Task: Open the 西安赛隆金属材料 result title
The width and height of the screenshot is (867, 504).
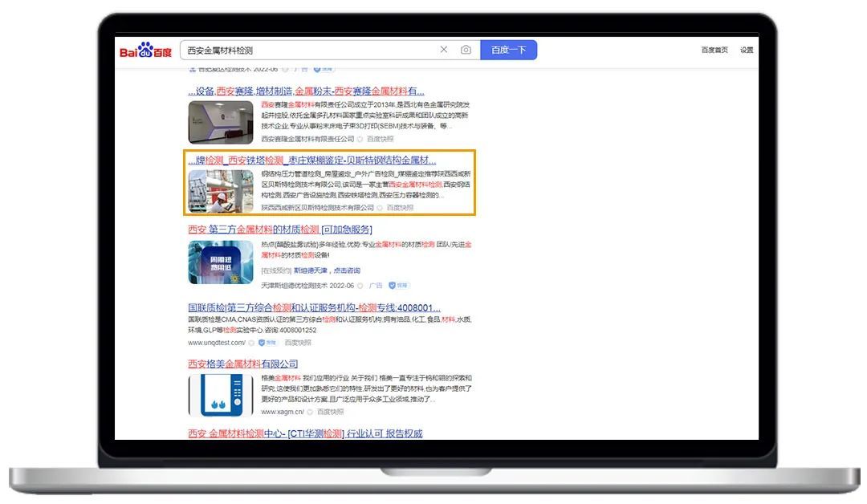Action: click(306, 91)
